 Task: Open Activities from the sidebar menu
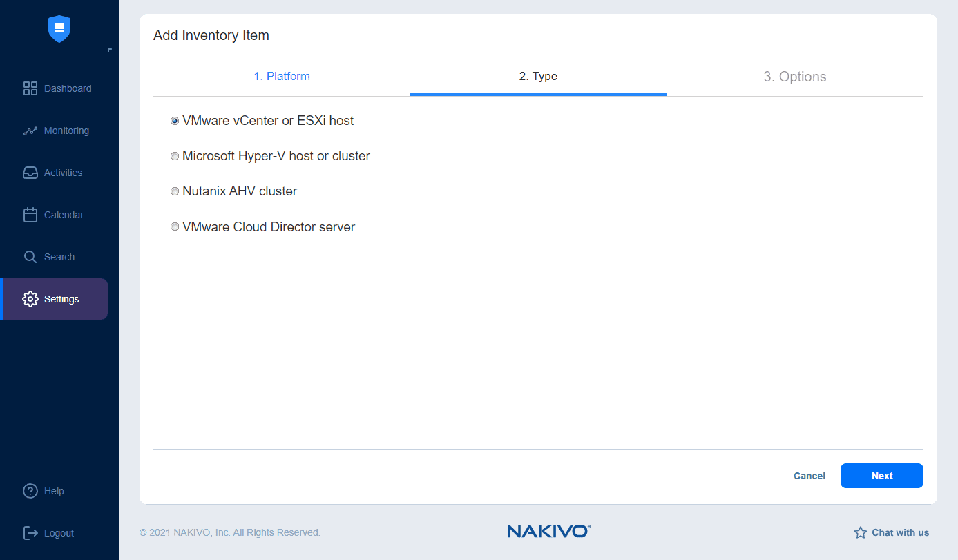(63, 173)
